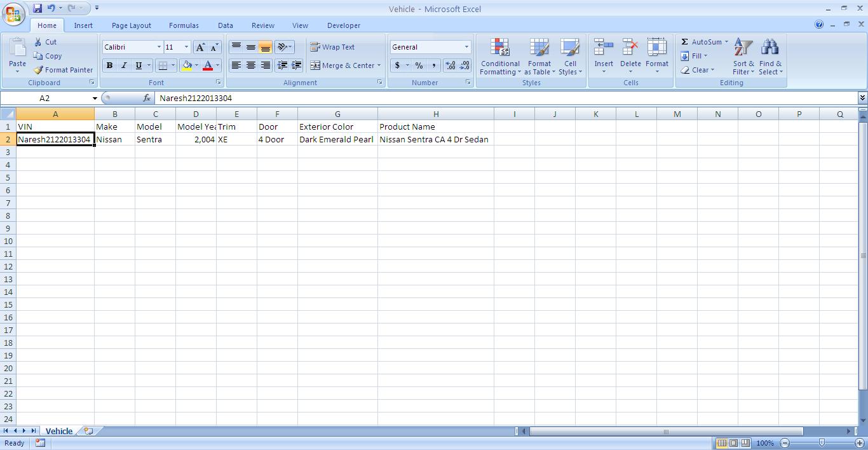This screenshot has width=868, height=450.
Task: Open the number format General dropdown
Action: click(466, 47)
